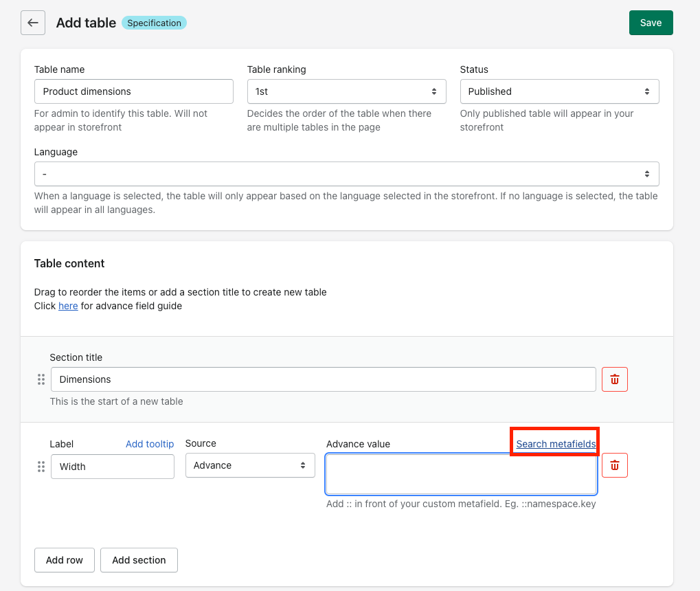The width and height of the screenshot is (700, 591).
Task: Click the Label field containing Width
Action: (x=112, y=467)
